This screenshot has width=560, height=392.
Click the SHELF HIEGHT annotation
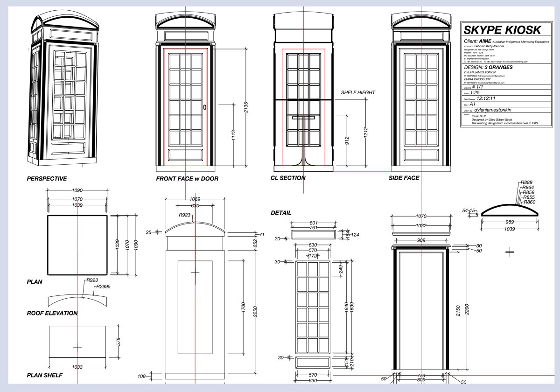(358, 92)
